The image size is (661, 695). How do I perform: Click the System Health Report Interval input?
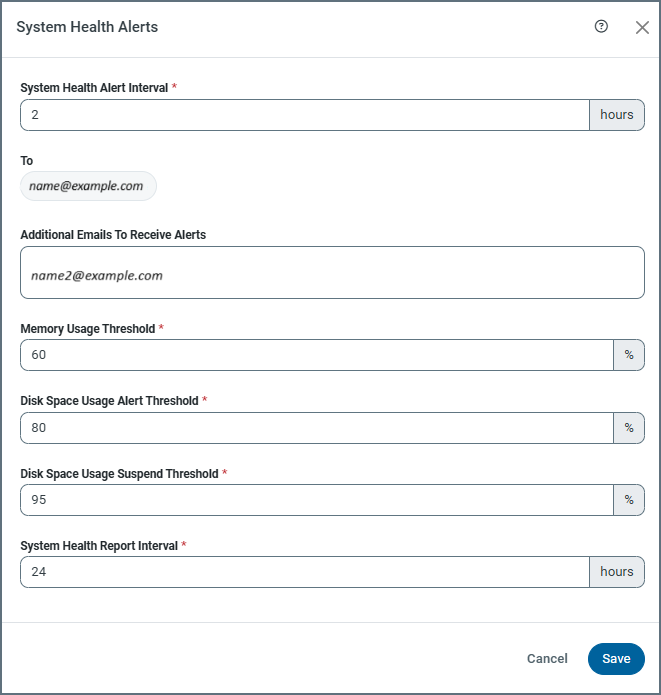pos(304,572)
